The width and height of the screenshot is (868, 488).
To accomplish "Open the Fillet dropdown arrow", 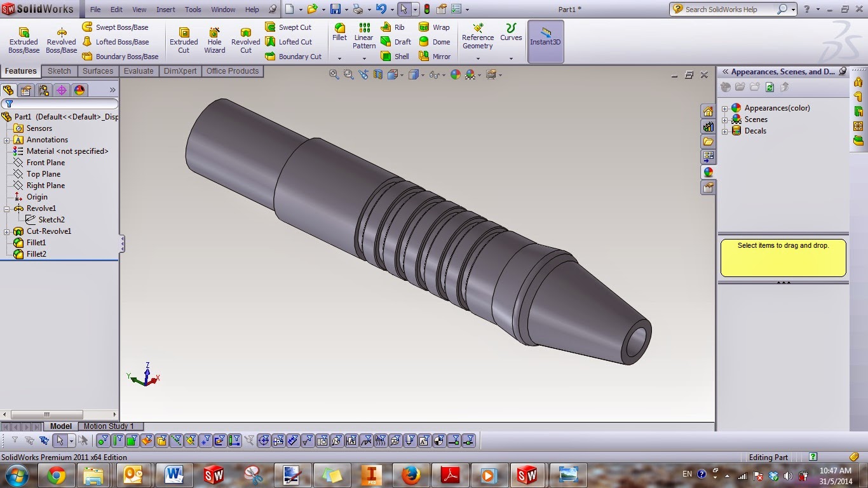I will (x=339, y=58).
